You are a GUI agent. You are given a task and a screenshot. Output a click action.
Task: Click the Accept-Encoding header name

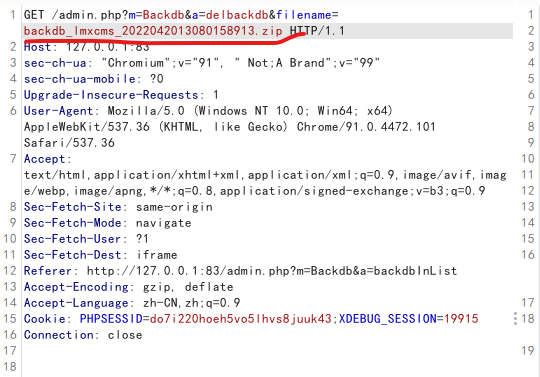click(x=76, y=287)
